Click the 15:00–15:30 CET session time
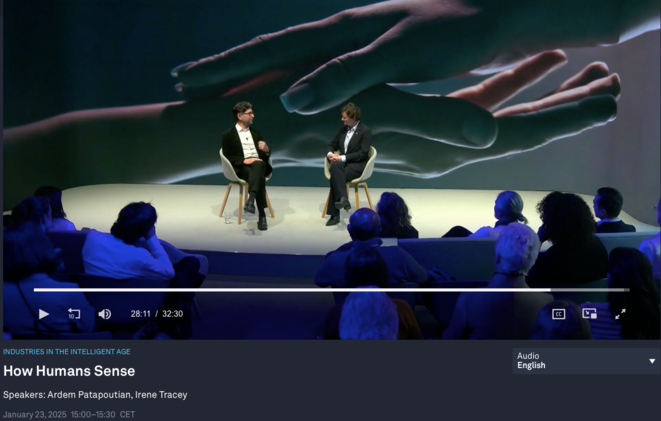661x421 pixels. [101, 414]
